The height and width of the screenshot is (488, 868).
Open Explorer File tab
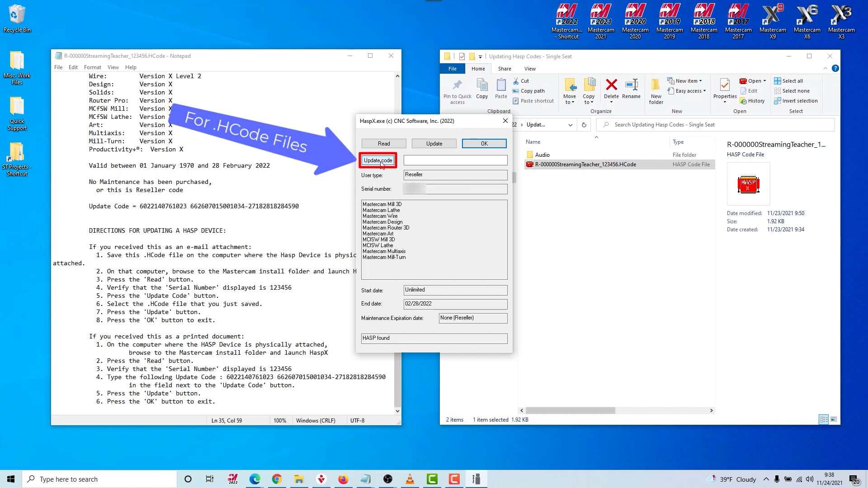tap(453, 69)
